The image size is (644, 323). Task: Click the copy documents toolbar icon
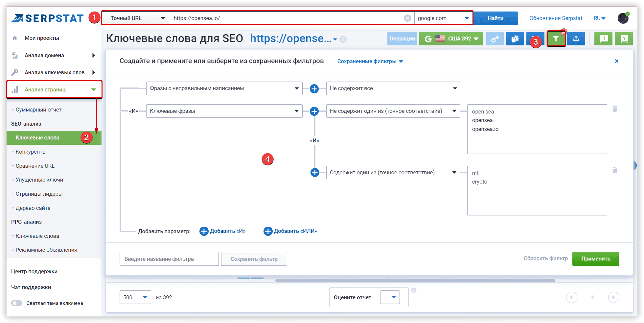tap(515, 39)
